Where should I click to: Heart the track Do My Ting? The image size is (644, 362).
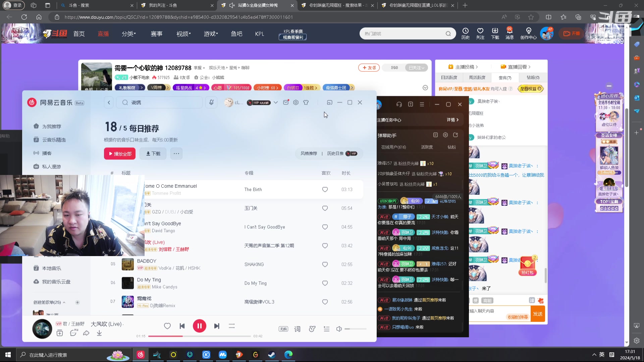tap(325, 283)
